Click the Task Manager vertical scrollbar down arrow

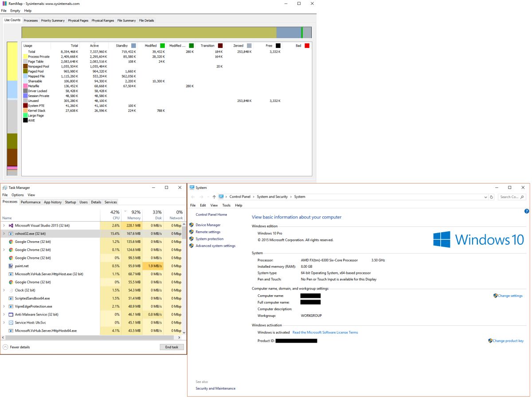(x=184, y=332)
